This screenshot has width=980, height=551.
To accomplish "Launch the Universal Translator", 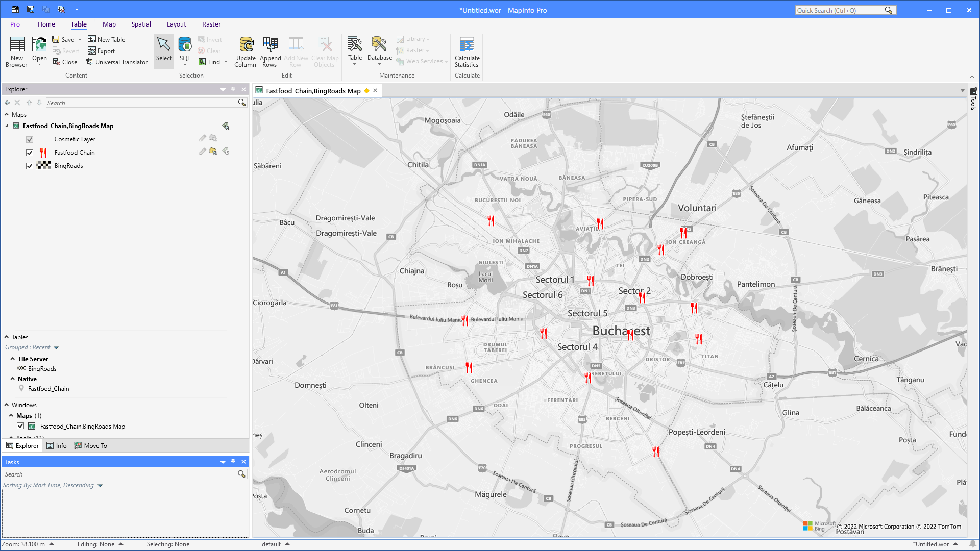I will 117,62.
